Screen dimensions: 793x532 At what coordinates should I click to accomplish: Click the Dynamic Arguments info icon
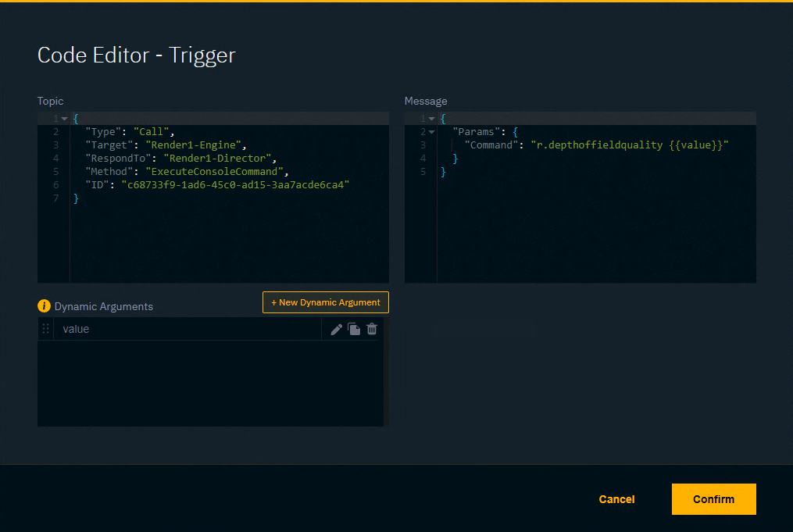point(44,306)
